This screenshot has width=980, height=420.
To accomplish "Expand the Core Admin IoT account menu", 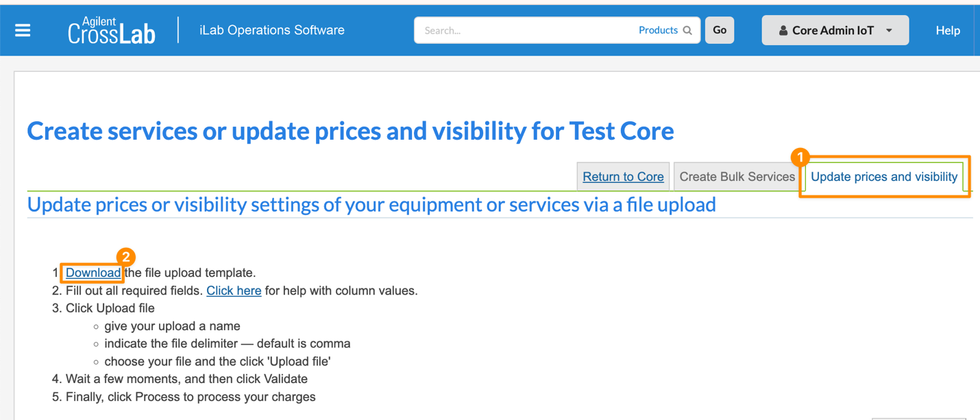I will (835, 29).
